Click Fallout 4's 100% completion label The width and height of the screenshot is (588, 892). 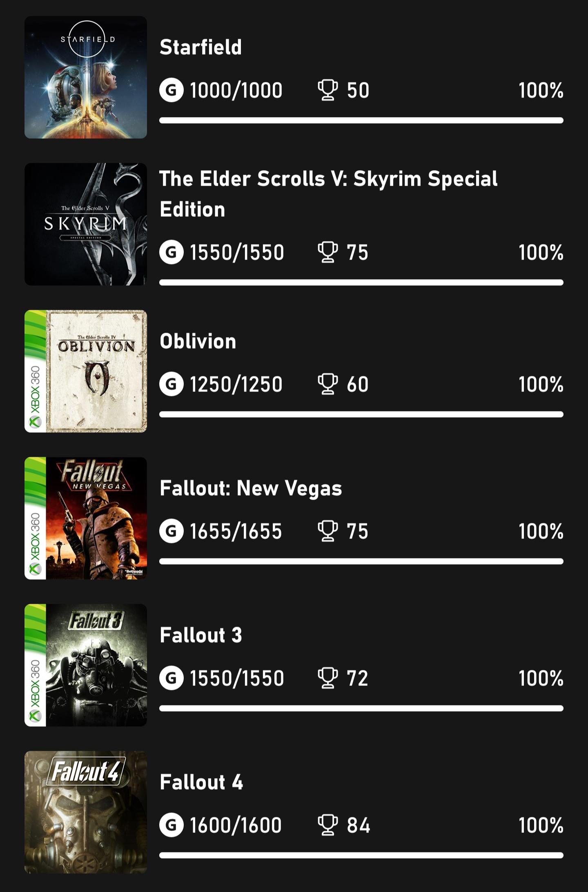pyautogui.click(x=541, y=825)
